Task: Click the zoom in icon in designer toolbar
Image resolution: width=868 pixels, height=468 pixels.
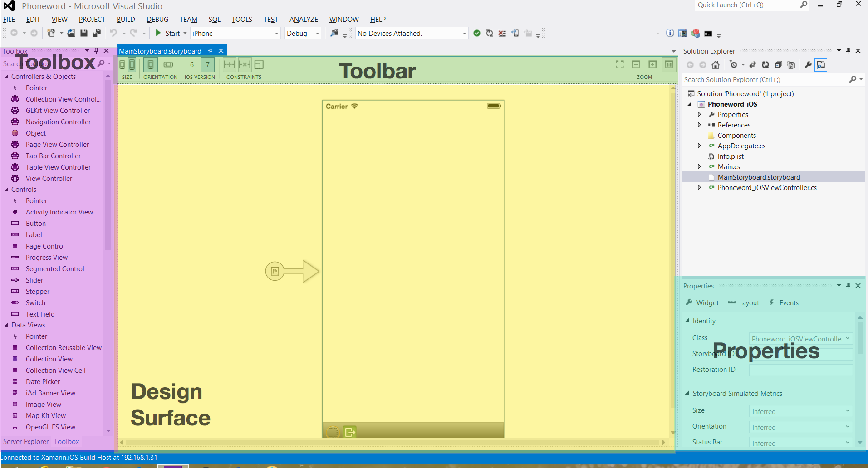Action: tap(652, 64)
